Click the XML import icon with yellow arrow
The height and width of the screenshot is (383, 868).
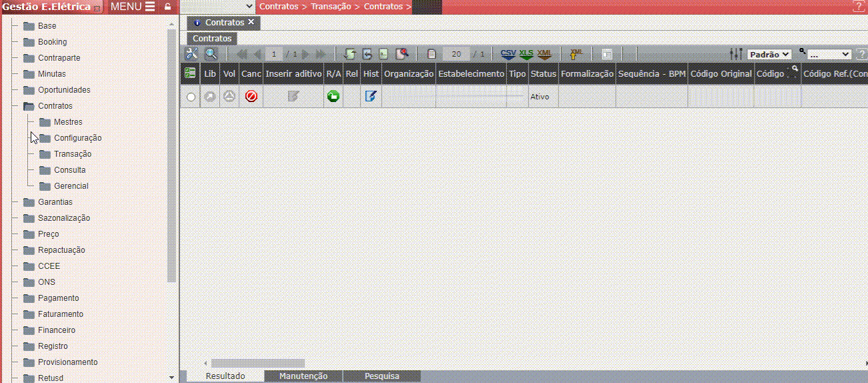click(x=576, y=54)
